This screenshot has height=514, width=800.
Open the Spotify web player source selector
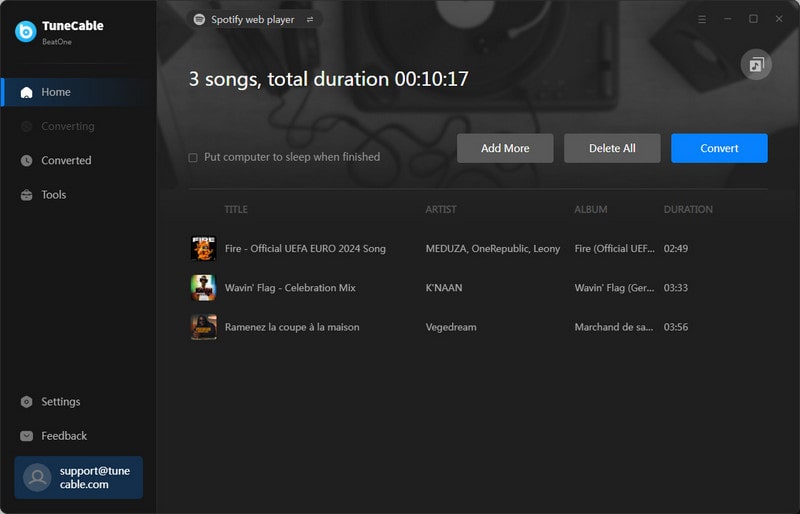254,19
